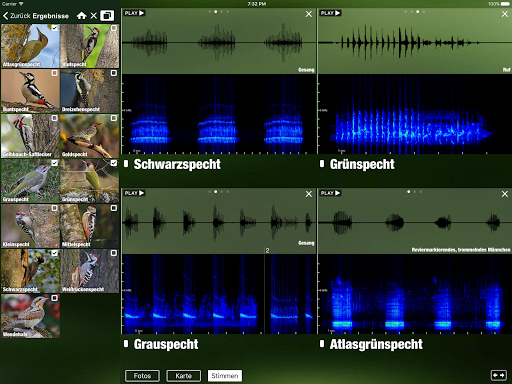
Task: Click the Schwarzspecht spectrogram
Action: 219,114
